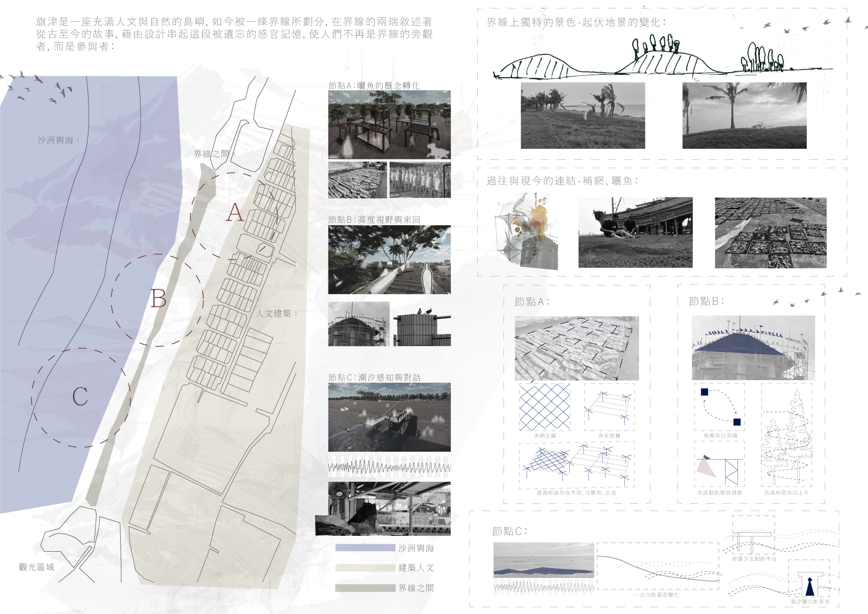Click the caption 透過銜接形成空間, 可攀爬、交流
This screenshot has height=614, width=868.
point(577,493)
